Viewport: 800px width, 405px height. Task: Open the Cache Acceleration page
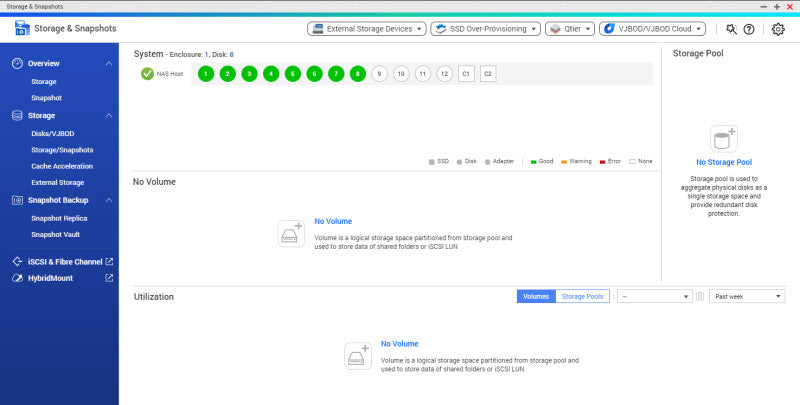point(62,166)
